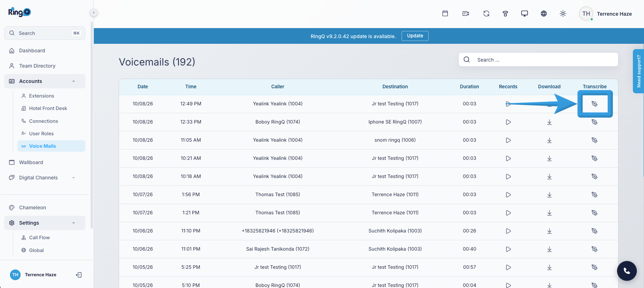
Task: Collapse the Accounts section
Action: 45,81
